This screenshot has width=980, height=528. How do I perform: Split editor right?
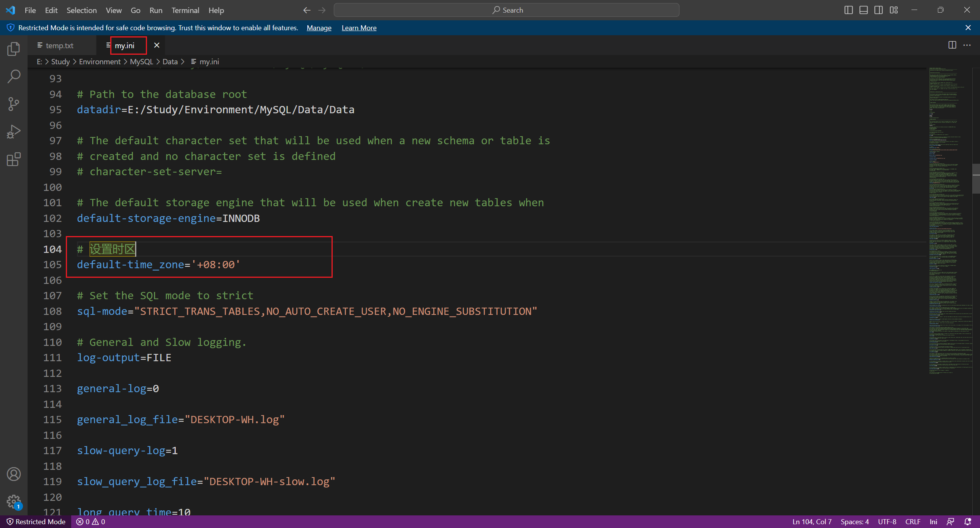[x=952, y=45]
